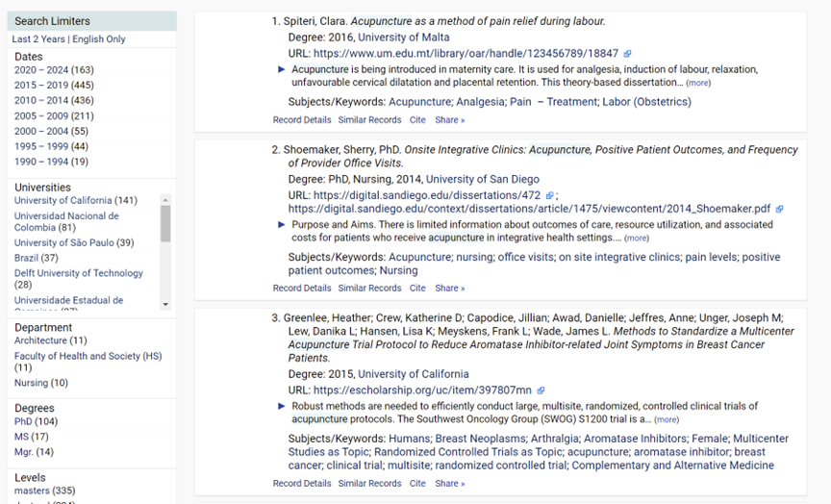Share the Greenlee record
Image resolution: width=831 pixels, height=504 pixels.
[x=450, y=484]
